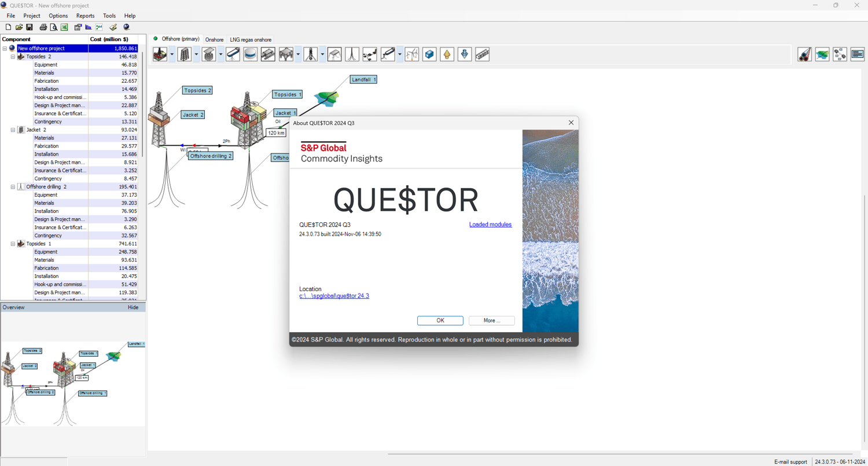Image resolution: width=868 pixels, height=466 pixels.
Task: Click the printer icon in the toolbar
Action: coord(43,27)
